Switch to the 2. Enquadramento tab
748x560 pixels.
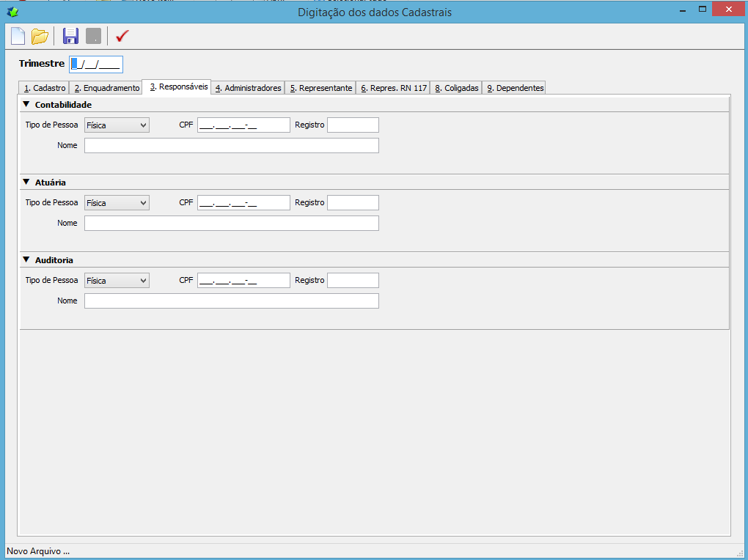[106, 88]
